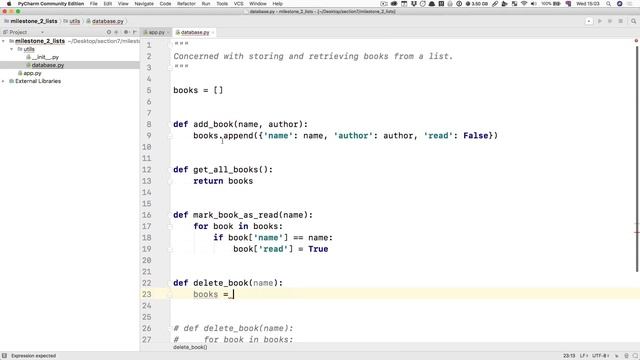The image size is (640, 360).
Task: Click the green Run play button
Action: (x=600, y=21)
